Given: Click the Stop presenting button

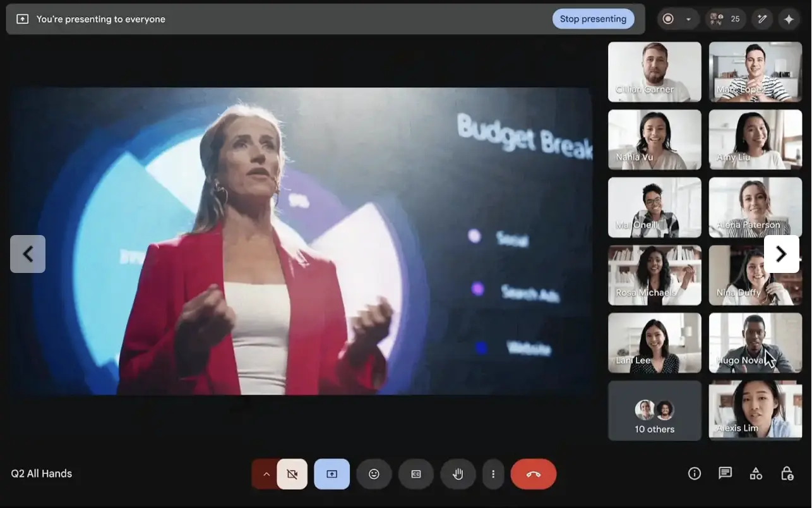Looking at the screenshot, I should [x=593, y=19].
